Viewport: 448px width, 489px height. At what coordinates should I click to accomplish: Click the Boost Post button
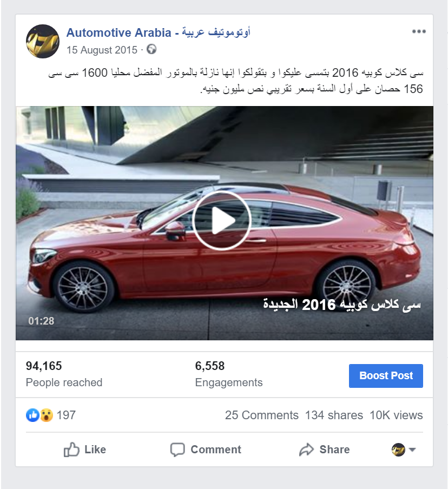point(386,376)
